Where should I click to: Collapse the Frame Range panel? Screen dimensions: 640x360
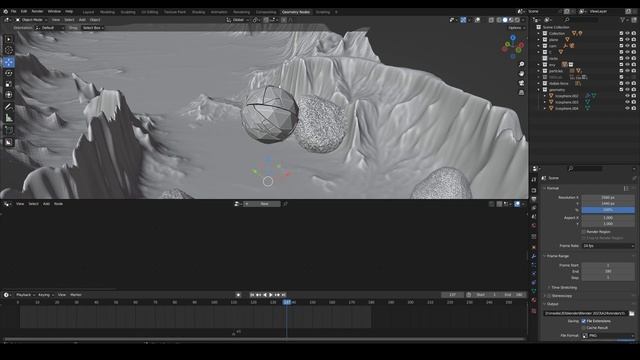click(x=557, y=256)
